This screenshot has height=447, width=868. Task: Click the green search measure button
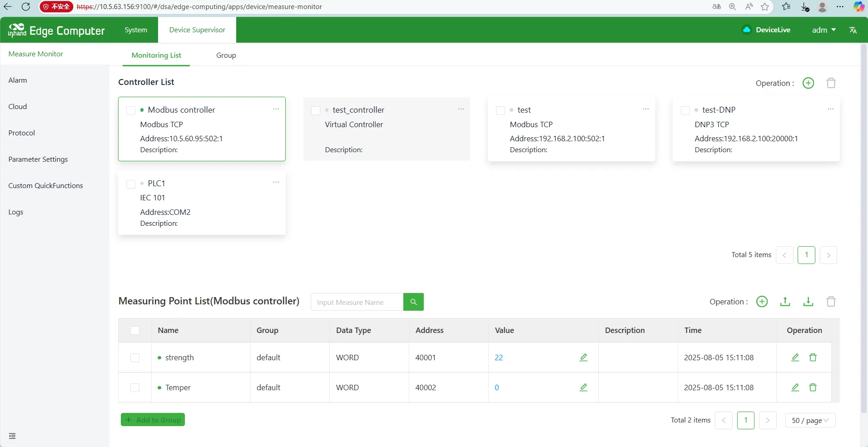[413, 302]
